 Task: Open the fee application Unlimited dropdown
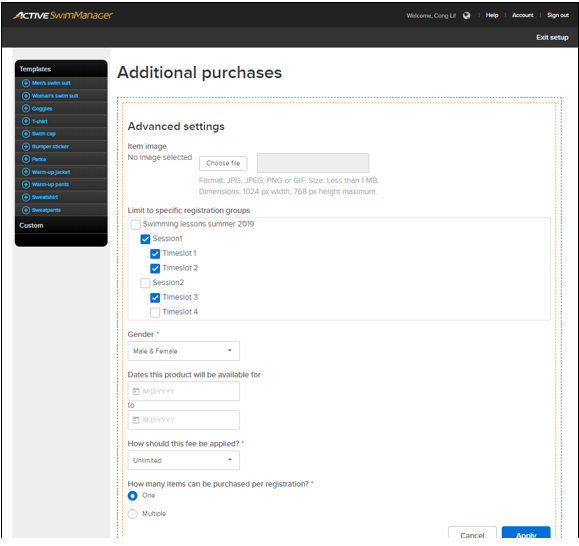click(x=184, y=460)
